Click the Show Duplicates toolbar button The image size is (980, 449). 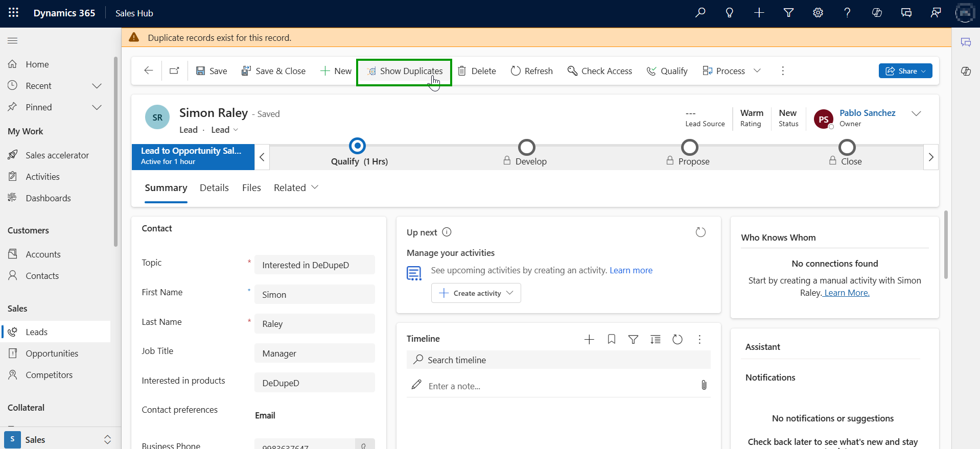click(404, 71)
